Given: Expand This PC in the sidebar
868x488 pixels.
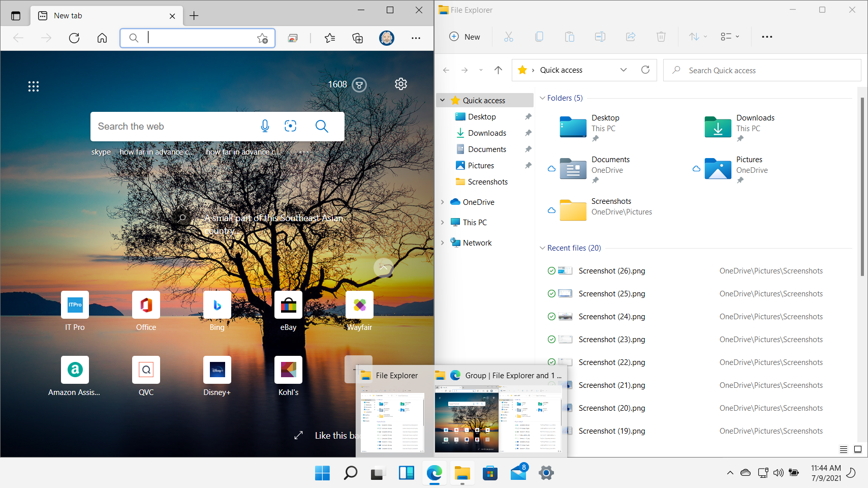Looking at the screenshot, I should point(443,222).
